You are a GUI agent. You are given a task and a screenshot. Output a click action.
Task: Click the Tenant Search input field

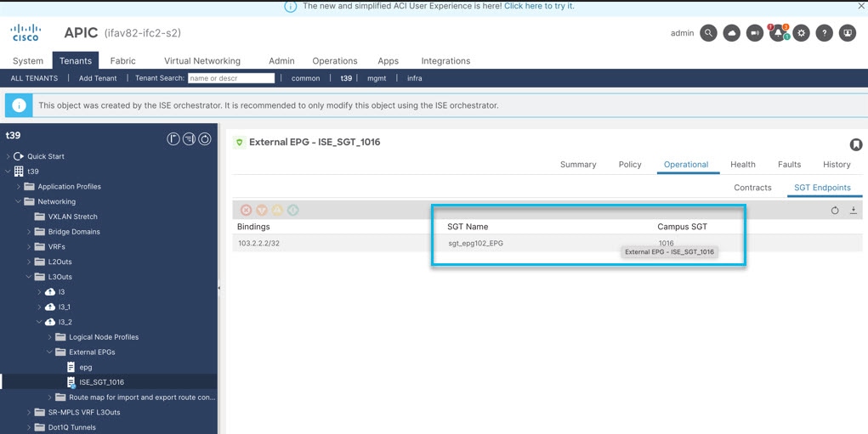(231, 78)
